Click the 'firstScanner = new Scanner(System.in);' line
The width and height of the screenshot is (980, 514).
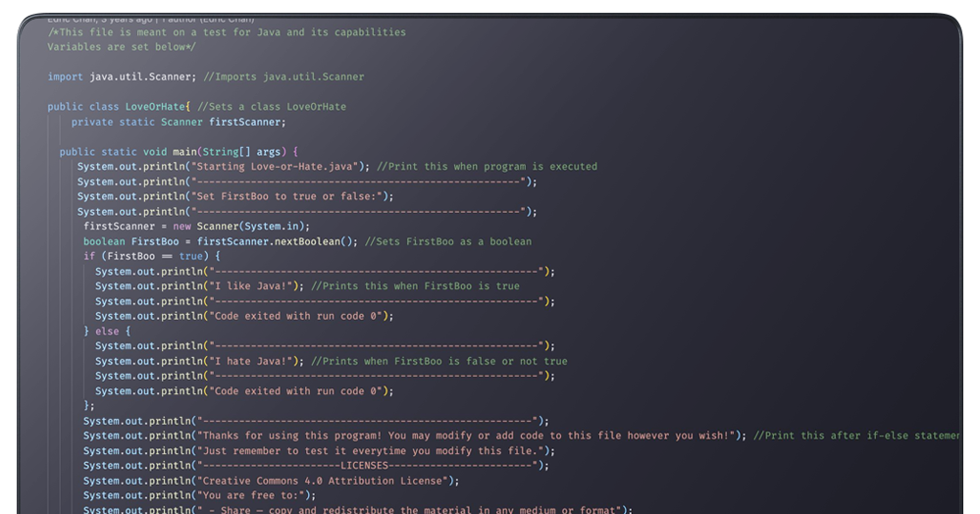pyautogui.click(x=197, y=227)
